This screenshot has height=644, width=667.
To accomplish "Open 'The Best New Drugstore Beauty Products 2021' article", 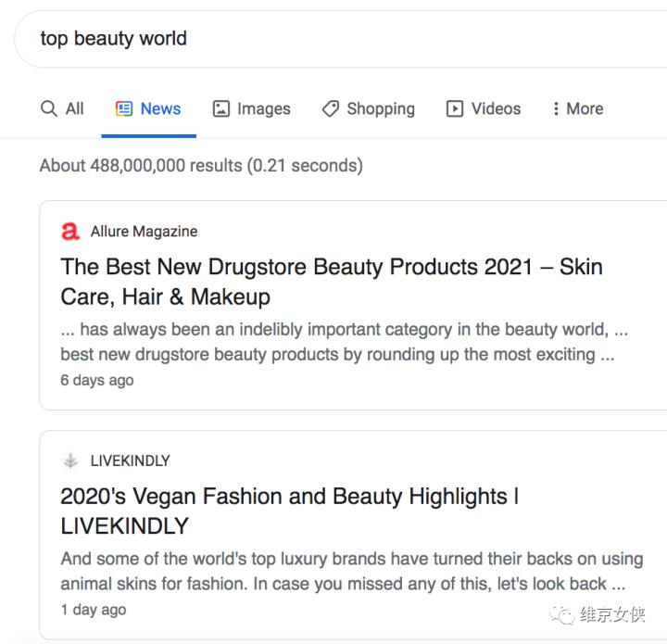I will (x=332, y=282).
